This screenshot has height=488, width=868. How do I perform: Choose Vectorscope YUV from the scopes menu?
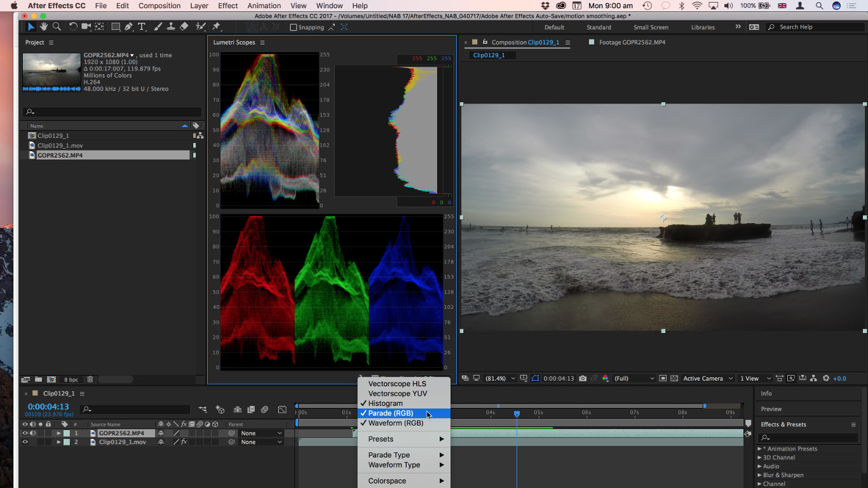click(x=404, y=393)
